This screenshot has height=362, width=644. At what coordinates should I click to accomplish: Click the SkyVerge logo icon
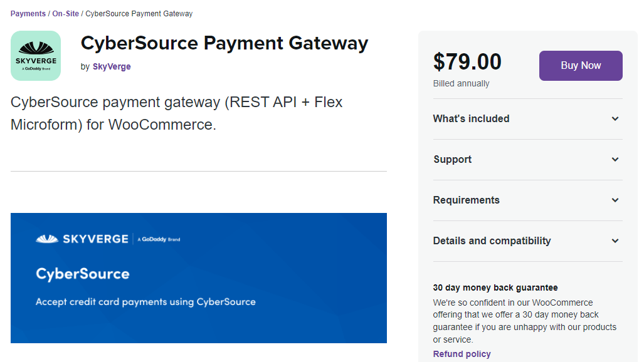pos(36,56)
